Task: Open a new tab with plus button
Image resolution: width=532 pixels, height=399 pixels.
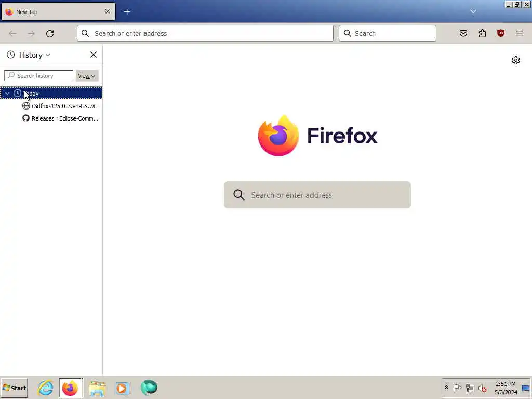Action: pos(127,12)
